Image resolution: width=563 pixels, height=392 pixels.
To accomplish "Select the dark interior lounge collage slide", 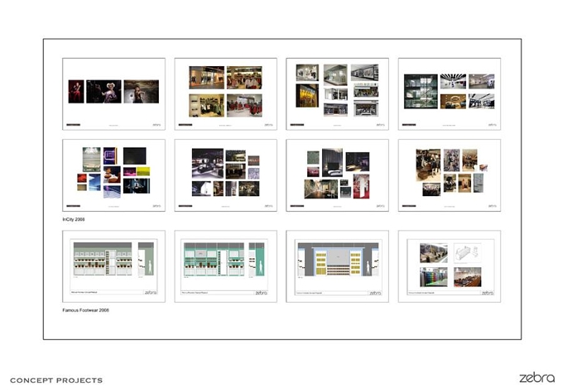I will (225, 175).
